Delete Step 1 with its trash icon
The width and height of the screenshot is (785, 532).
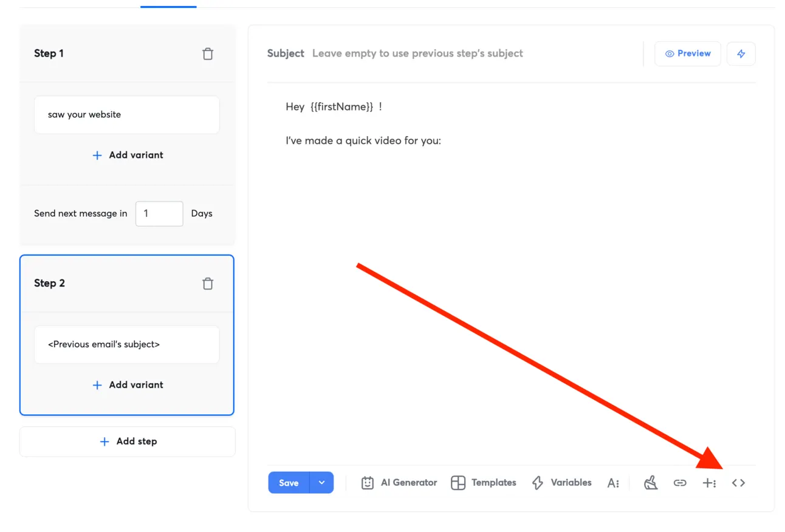[208, 54]
